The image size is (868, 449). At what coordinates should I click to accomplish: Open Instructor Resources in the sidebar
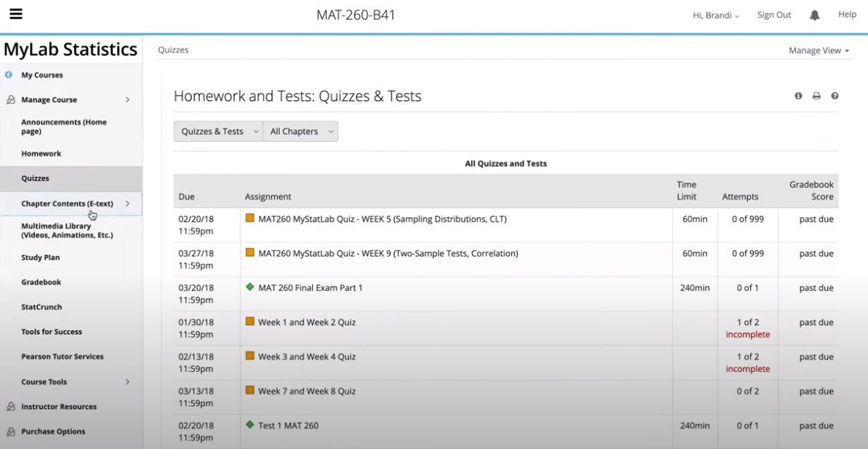pyautogui.click(x=59, y=407)
